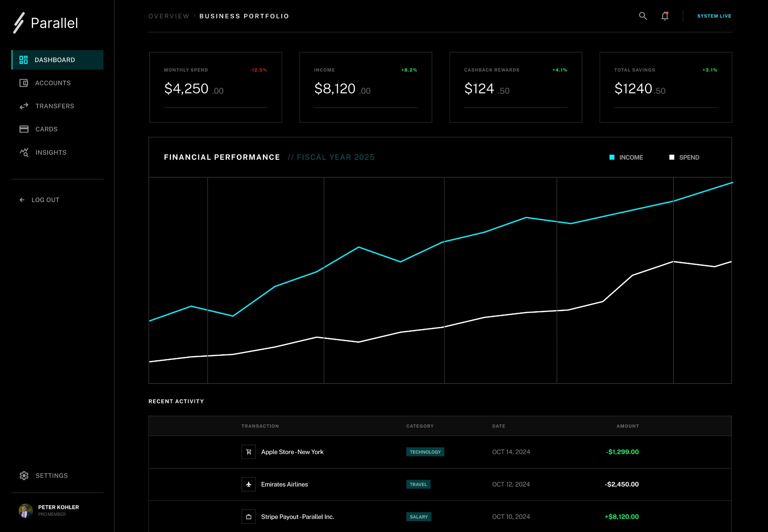Viewport: 768px width, 532px height.
Task: Click the Log Out link
Action: pos(40,200)
